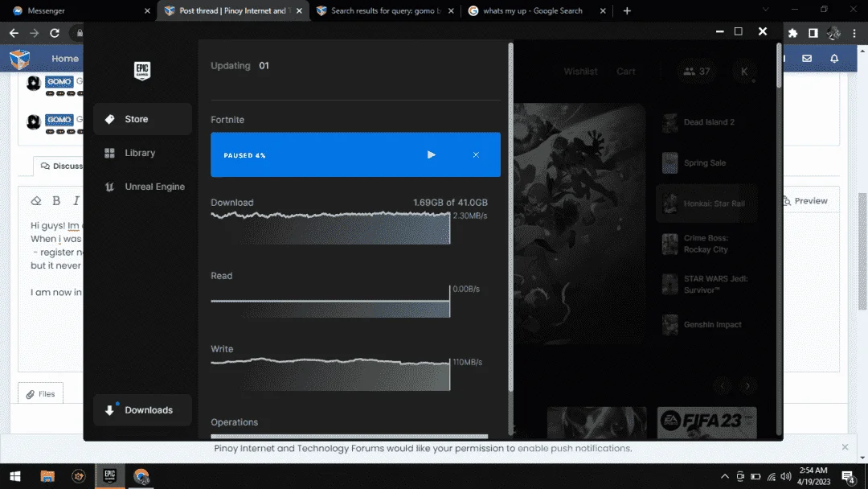
Task: Open the Store section in the launcher sidebar
Action: point(142,119)
